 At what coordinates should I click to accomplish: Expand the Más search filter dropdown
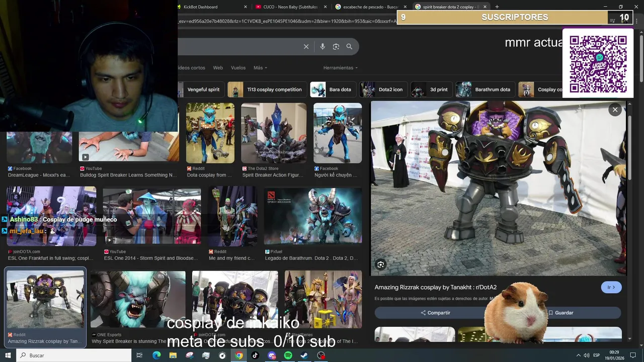pyautogui.click(x=260, y=68)
